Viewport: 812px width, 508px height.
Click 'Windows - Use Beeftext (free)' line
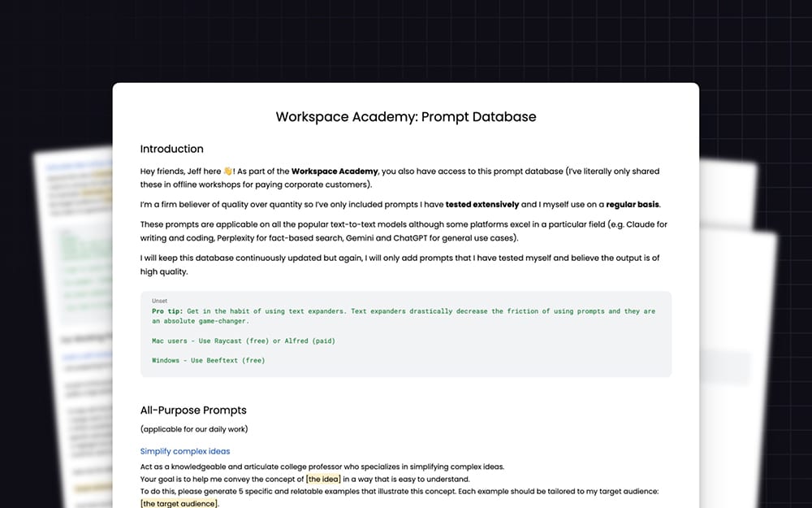pyautogui.click(x=208, y=360)
